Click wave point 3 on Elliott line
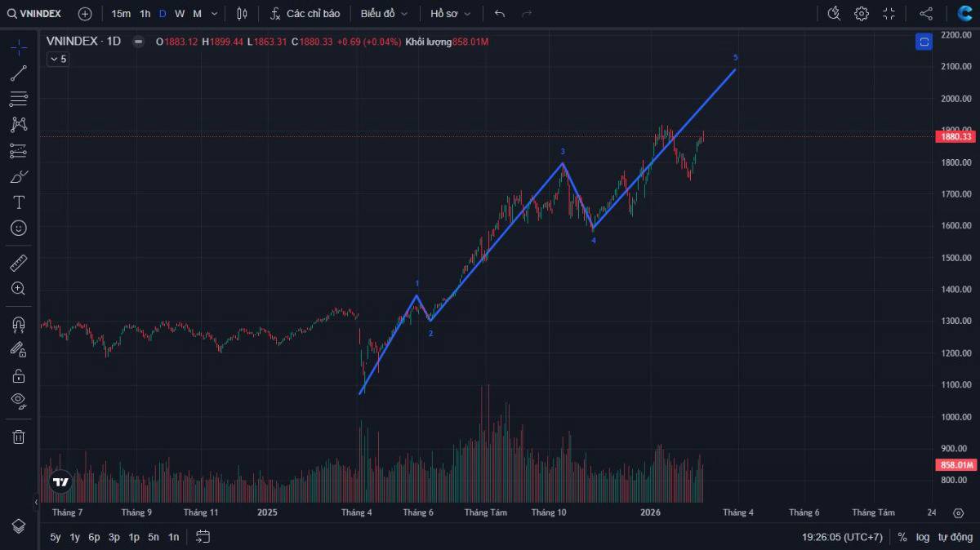 pyautogui.click(x=563, y=163)
